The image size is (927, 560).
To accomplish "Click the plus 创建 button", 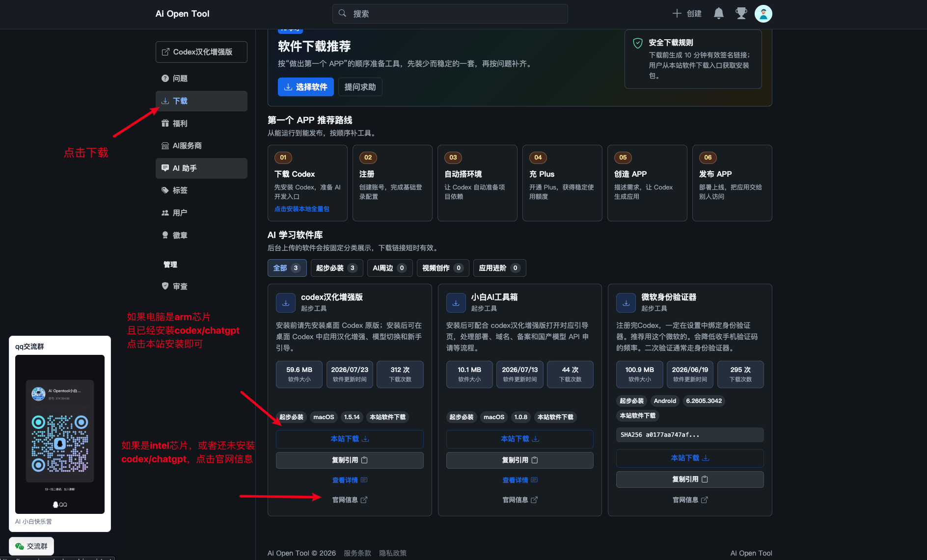I will coord(687,14).
